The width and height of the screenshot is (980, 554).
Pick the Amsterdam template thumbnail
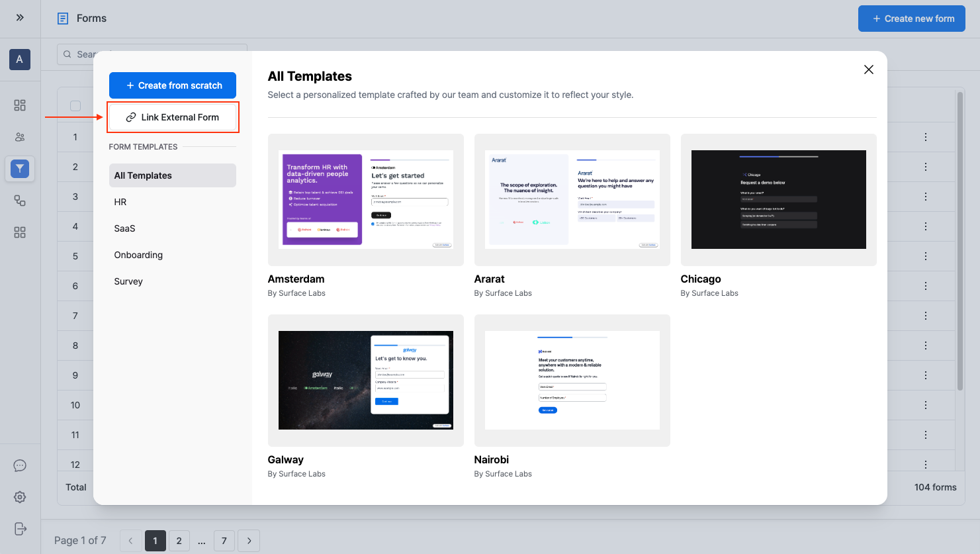pos(366,200)
